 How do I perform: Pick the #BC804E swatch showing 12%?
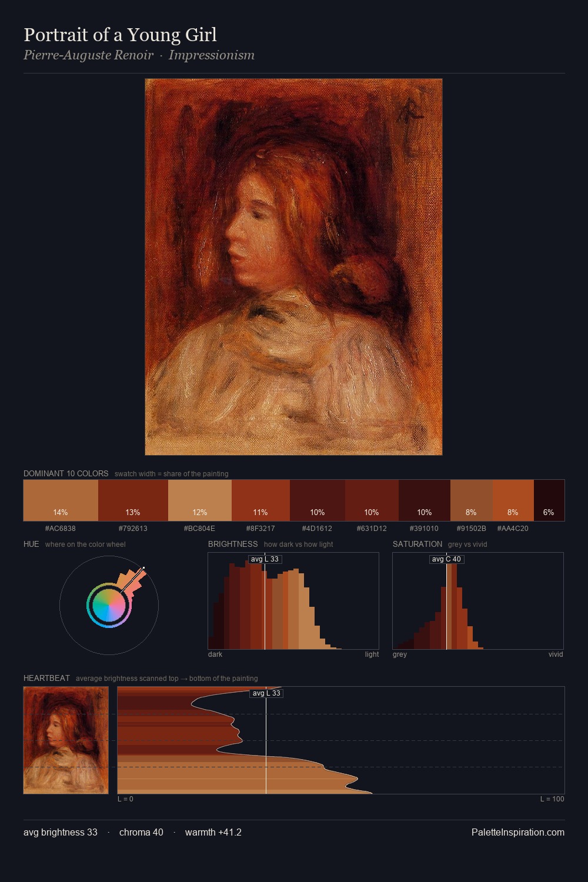pyautogui.click(x=200, y=500)
